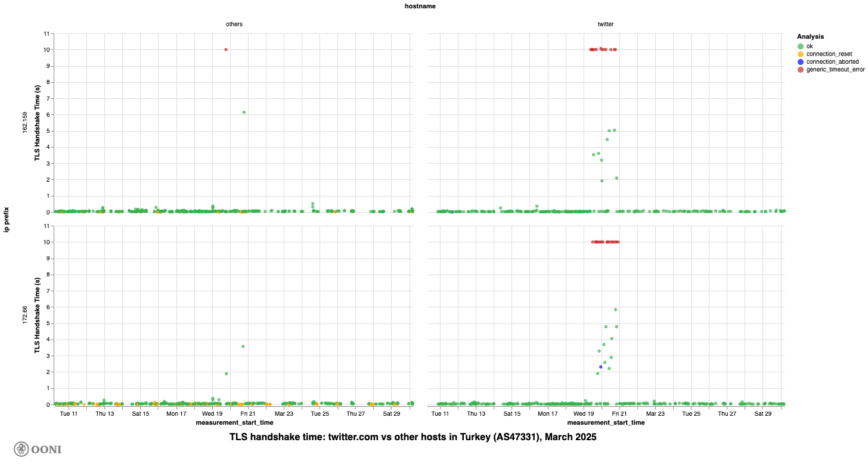Select the 'others' column title

(234, 24)
